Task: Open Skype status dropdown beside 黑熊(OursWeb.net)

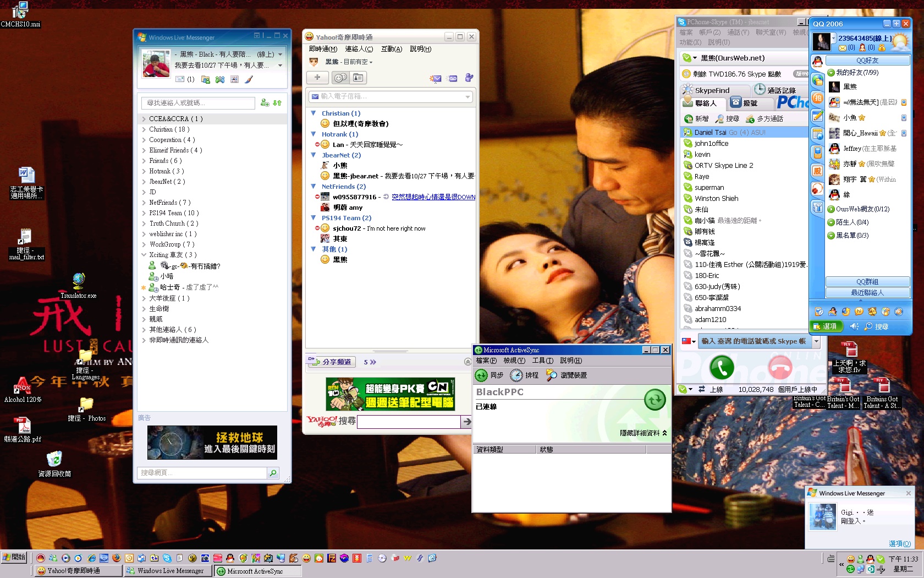Action: point(695,58)
